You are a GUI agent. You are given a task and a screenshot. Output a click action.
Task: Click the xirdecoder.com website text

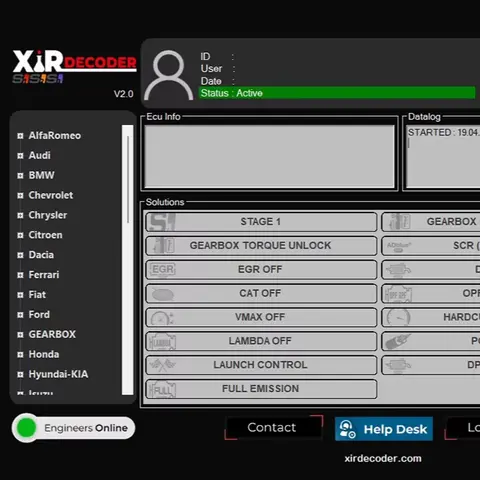383,458
